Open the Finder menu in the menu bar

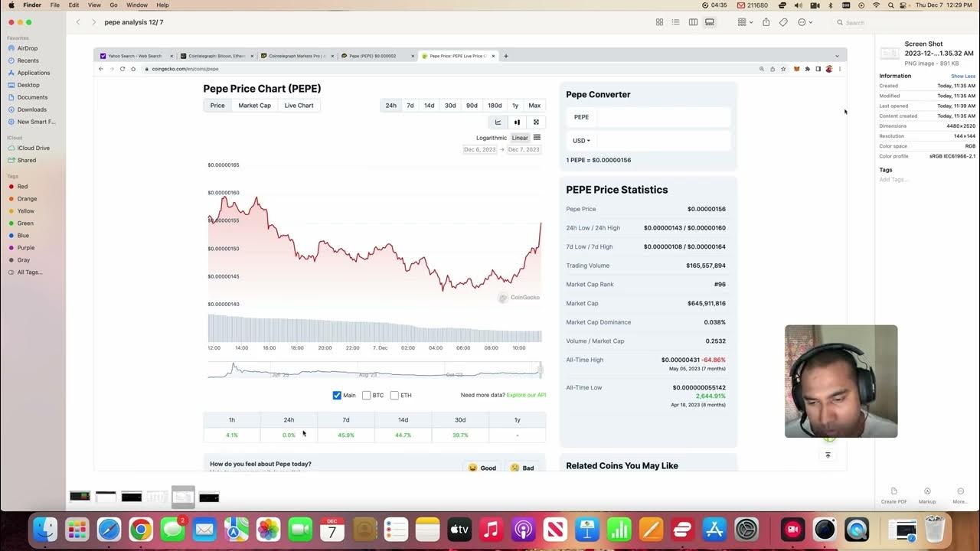pyautogui.click(x=32, y=5)
